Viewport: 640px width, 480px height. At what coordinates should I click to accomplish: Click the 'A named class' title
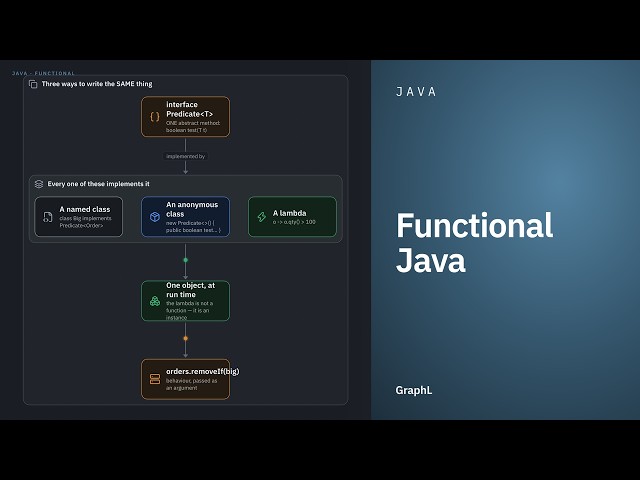[85, 209]
